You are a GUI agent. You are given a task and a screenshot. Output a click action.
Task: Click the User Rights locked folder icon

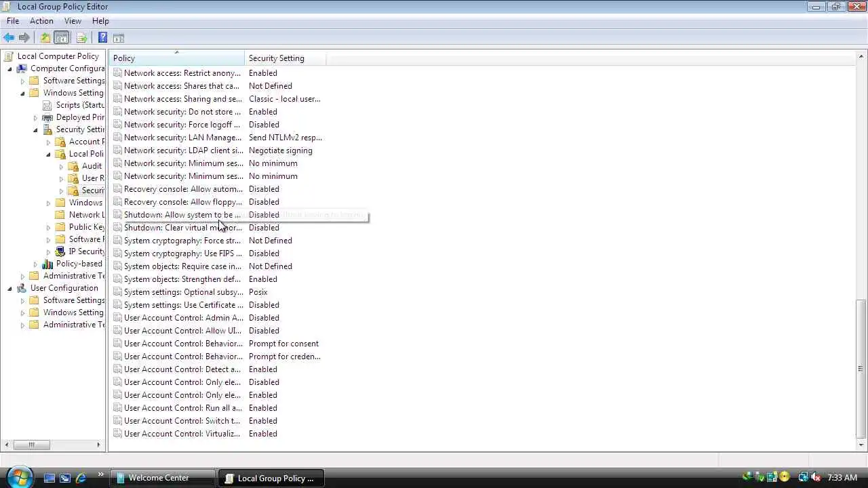tap(73, 178)
